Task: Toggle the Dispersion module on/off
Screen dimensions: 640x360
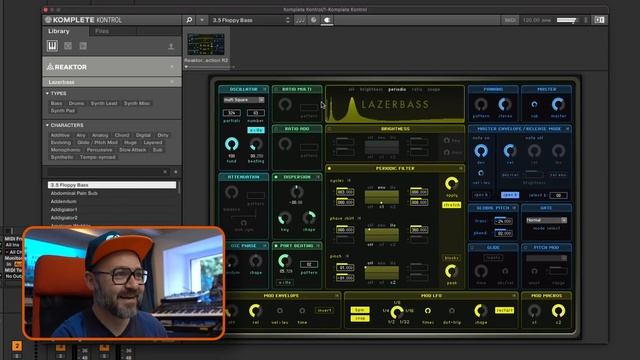Action: [276, 177]
